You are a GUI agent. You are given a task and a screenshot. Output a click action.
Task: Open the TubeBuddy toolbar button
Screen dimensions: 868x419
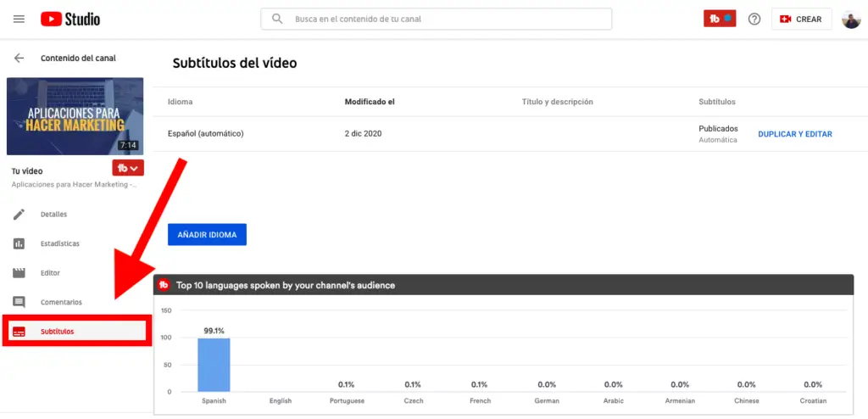pos(720,19)
